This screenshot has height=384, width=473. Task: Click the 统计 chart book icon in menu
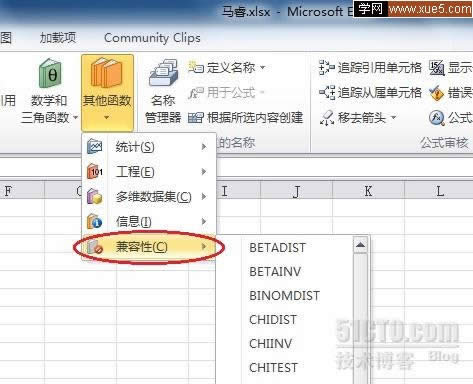tap(95, 146)
